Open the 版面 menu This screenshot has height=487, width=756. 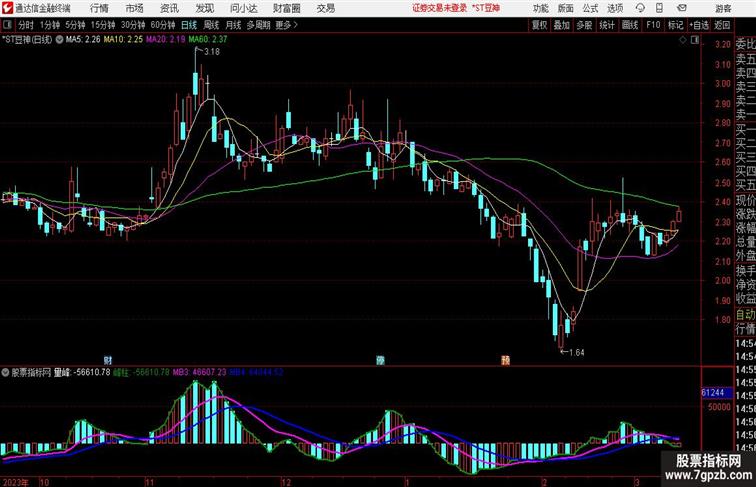tap(566, 8)
